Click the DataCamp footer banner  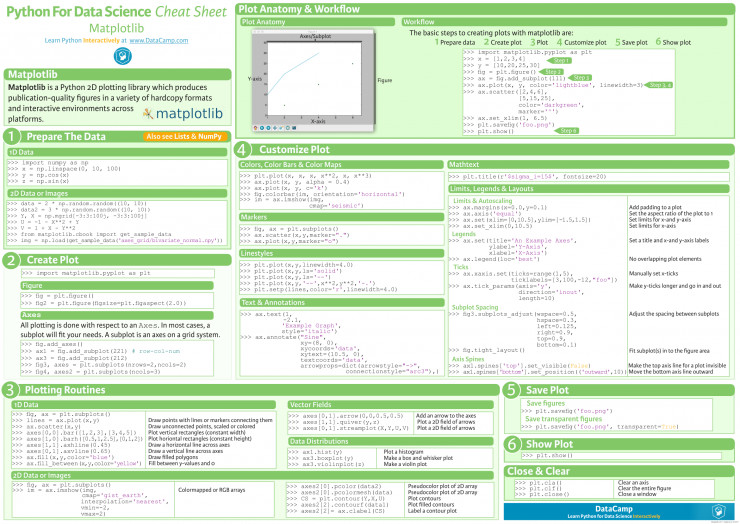tap(618, 511)
